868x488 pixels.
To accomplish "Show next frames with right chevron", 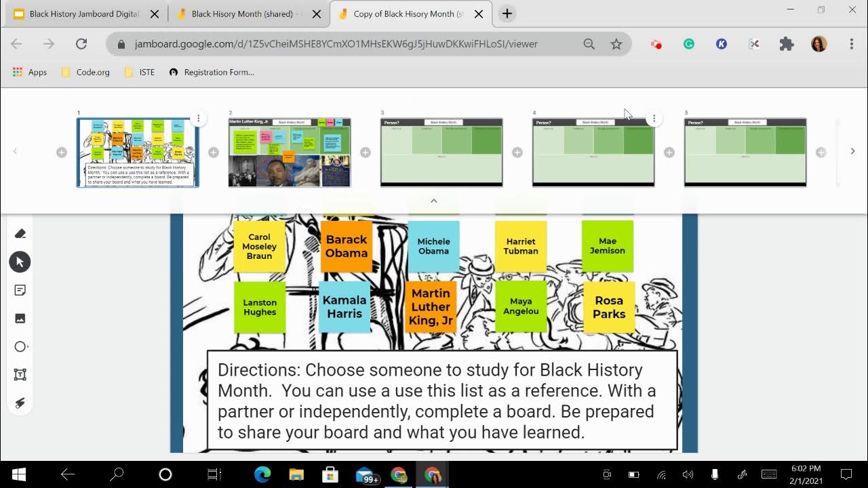I will [x=852, y=151].
